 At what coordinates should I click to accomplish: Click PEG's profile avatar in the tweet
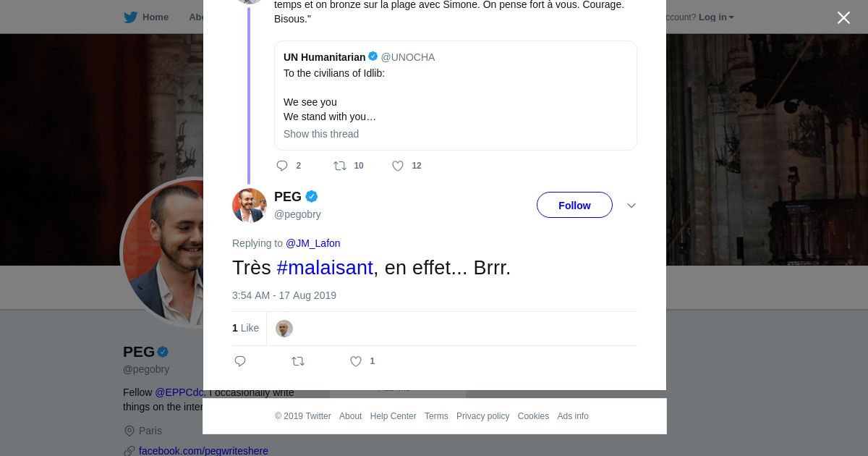250,206
